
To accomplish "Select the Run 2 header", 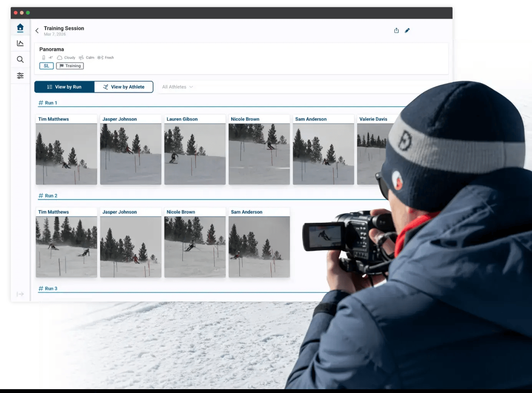I will 48,196.
